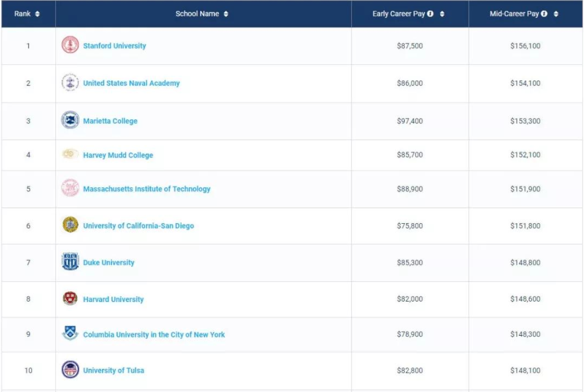Click the Stanford University seal logo
This screenshot has height=392, width=584.
coord(70,45)
